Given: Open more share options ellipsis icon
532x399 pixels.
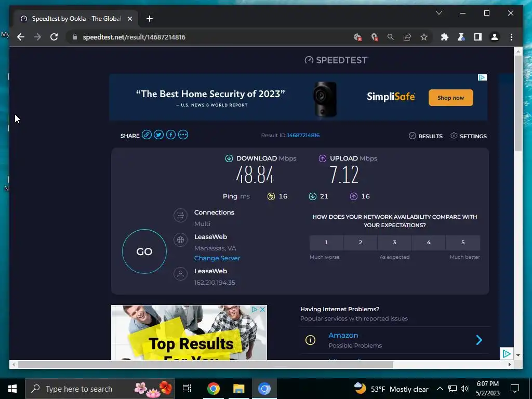Looking at the screenshot, I should coord(183,135).
